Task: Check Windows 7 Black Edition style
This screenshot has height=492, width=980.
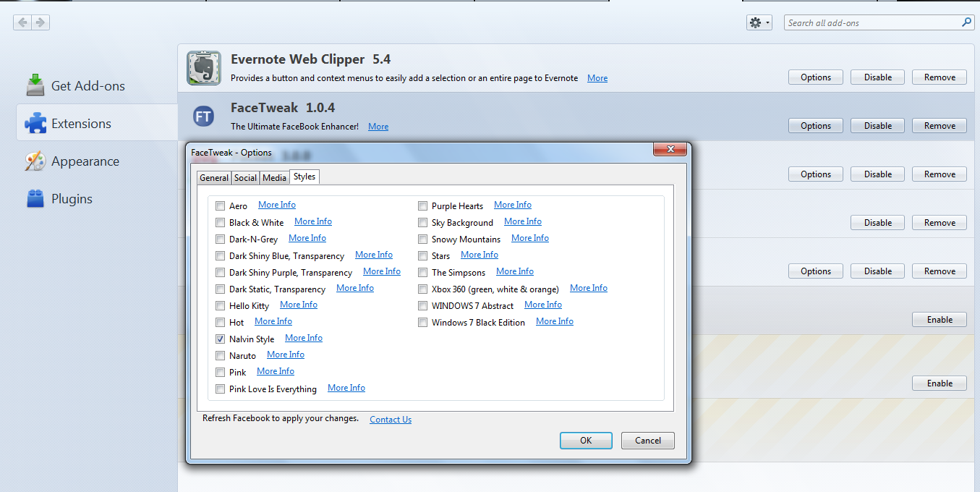Action: (x=422, y=323)
